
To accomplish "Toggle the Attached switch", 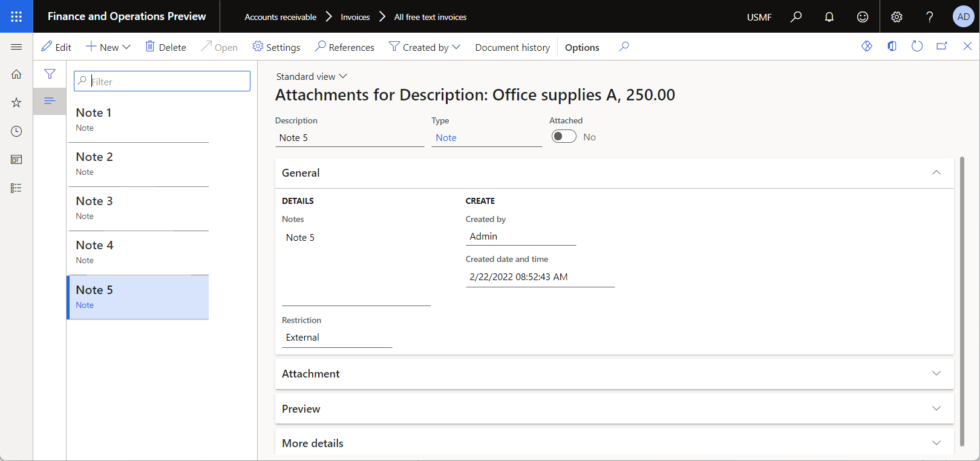I will 564,137.
